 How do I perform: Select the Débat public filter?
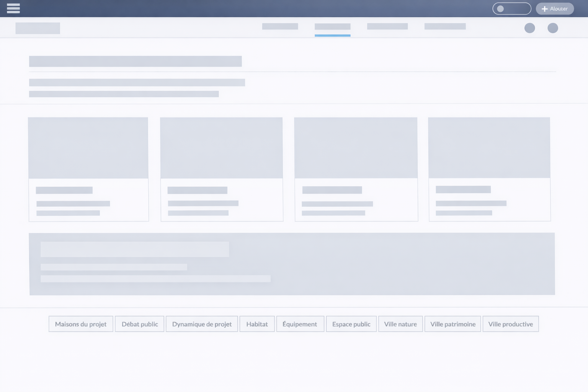pos(139,324)
